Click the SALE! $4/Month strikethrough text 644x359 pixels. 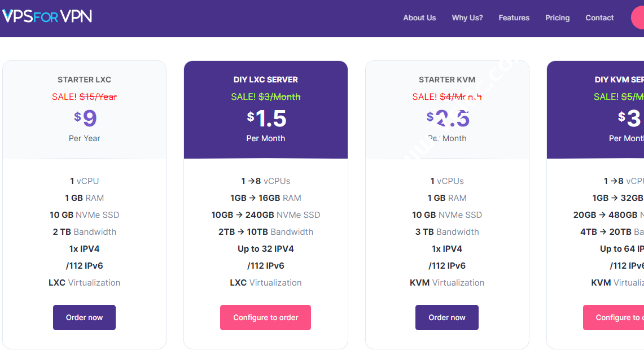(x=446, y=97)
